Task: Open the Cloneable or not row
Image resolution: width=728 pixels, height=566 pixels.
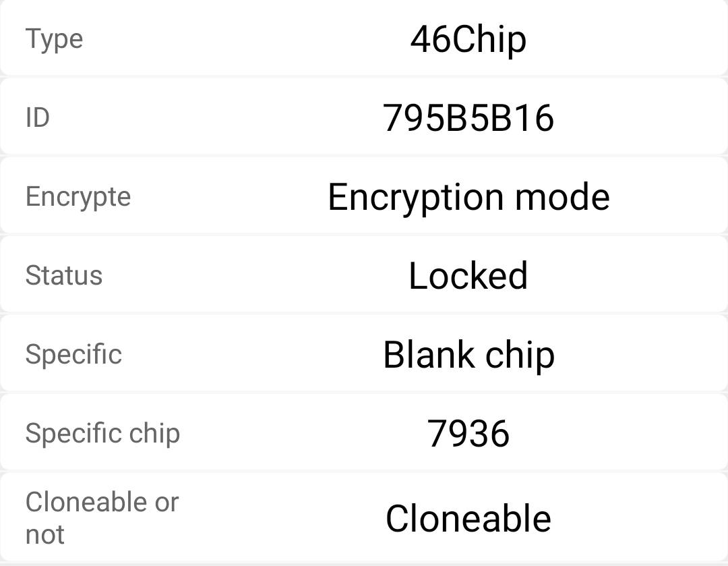Action: tap(364, 517)
